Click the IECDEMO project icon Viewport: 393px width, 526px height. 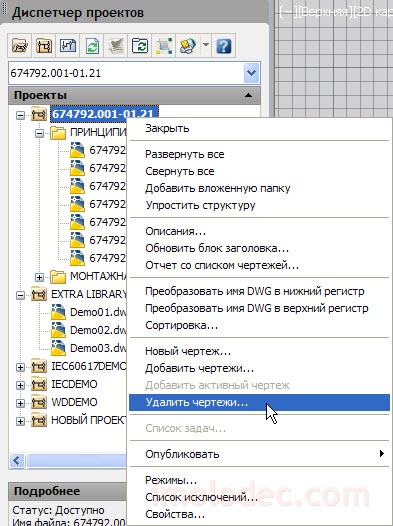point(39,384)
